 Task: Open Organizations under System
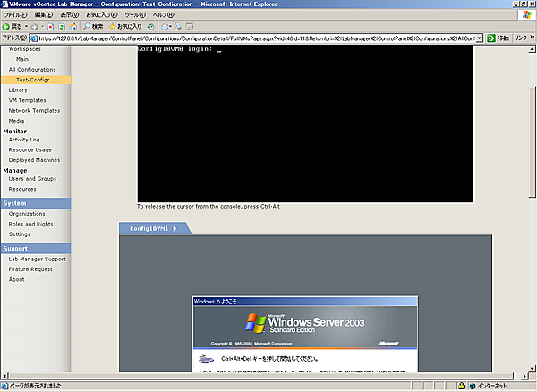coord(27,214)
